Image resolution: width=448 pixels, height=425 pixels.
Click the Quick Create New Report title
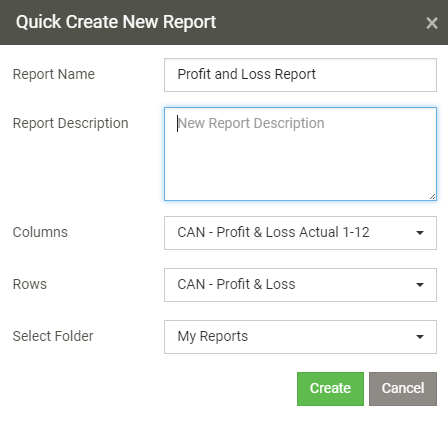[x=116, y=22]
